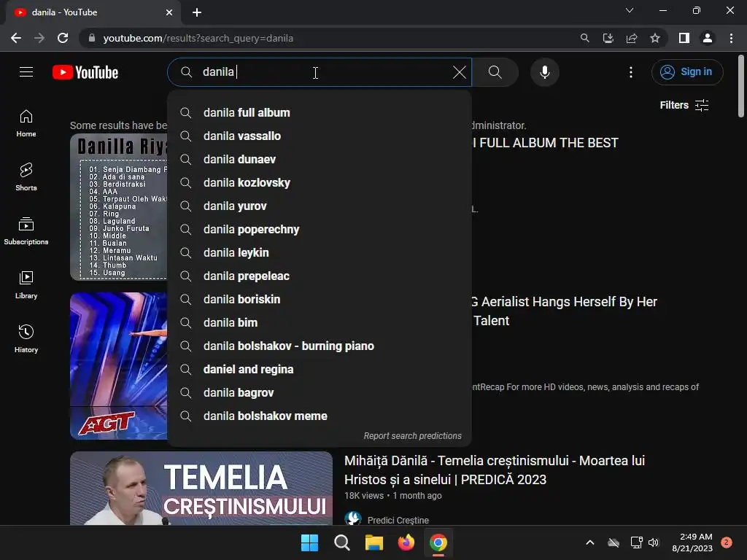Choose suggestion "danila boriskin"
Image resolution: width=747 pixels, height=560 pixels.
(320, 299)
